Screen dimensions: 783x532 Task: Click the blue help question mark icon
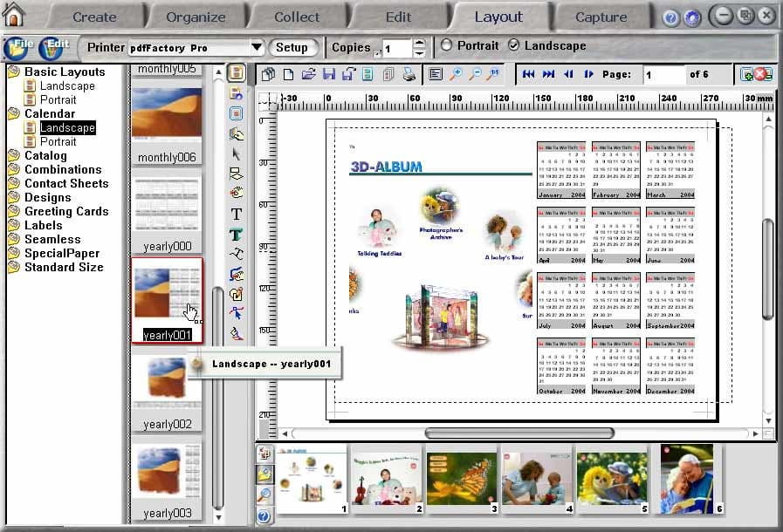671,18
